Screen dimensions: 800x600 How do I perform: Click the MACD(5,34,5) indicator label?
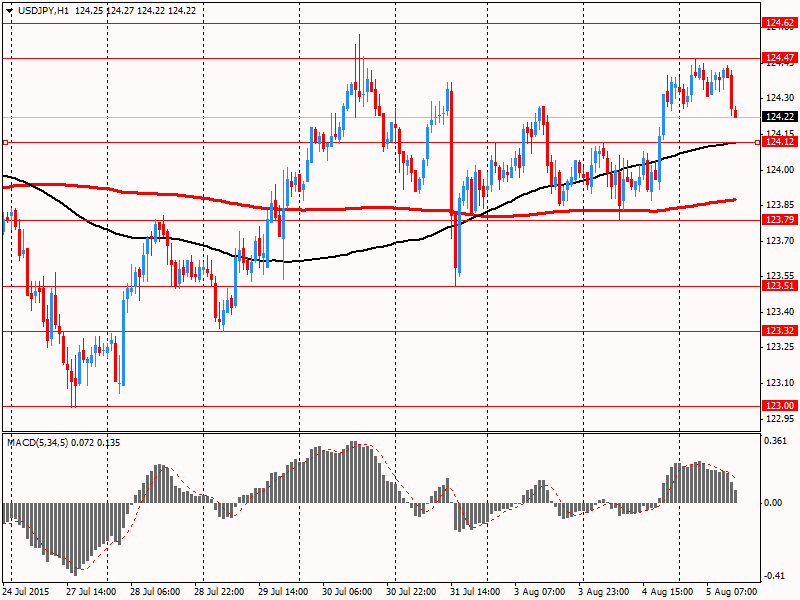[40, 442]
